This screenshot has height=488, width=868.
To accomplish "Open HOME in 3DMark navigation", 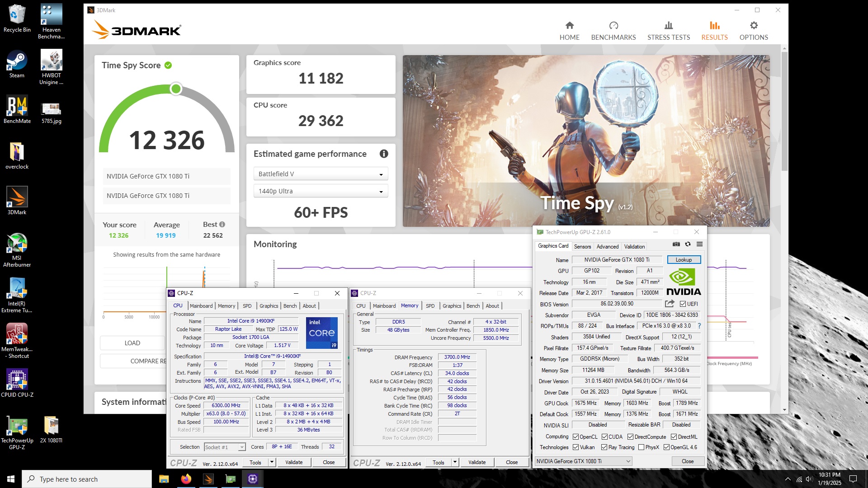I will point(569,31).
